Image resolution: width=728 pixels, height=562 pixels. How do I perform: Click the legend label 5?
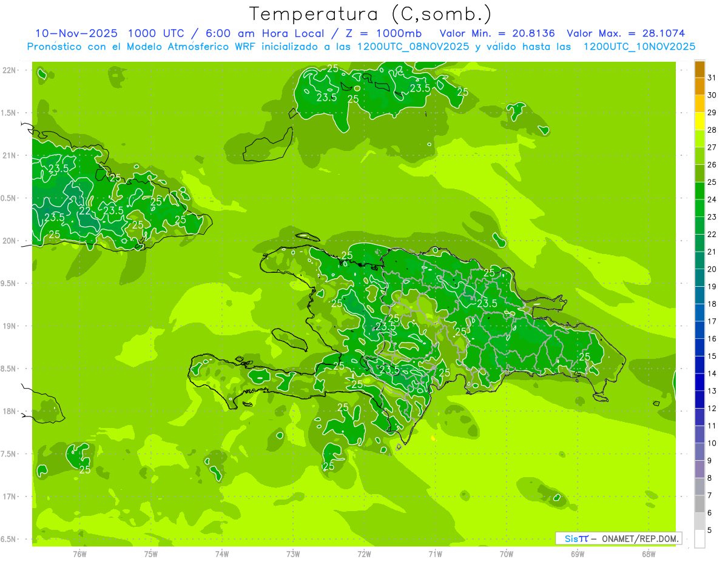pos(710,530)
